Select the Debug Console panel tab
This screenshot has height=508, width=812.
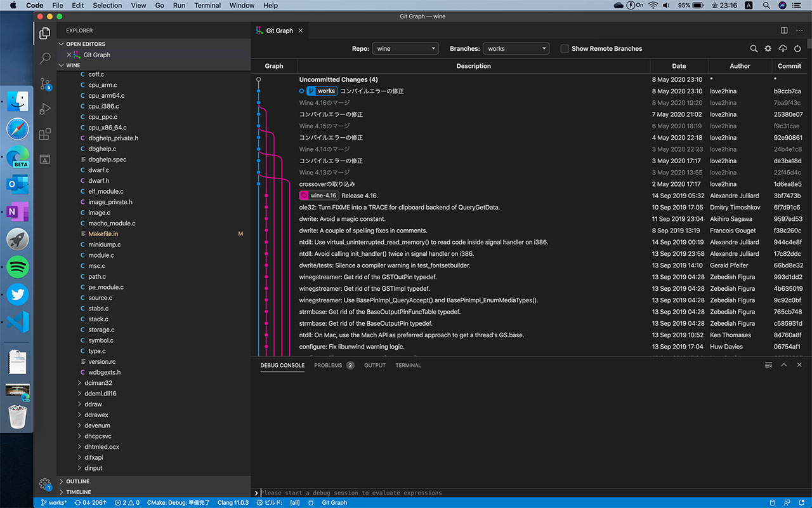point(282,365)
